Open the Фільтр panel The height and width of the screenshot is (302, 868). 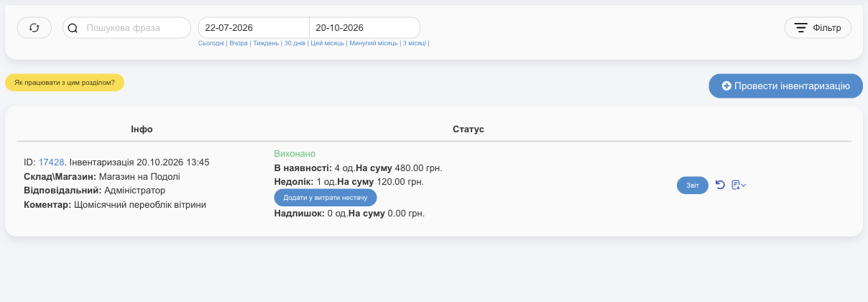(818, 28)
